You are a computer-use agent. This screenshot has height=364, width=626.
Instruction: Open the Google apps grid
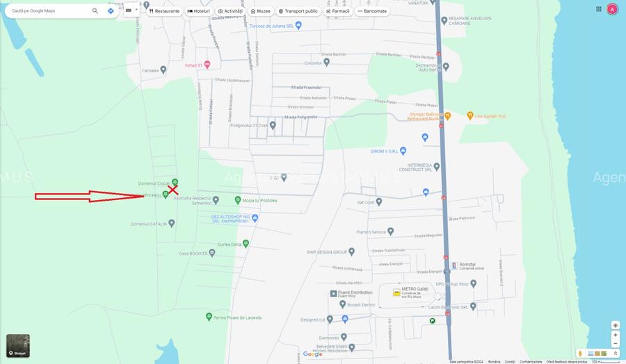598,9
